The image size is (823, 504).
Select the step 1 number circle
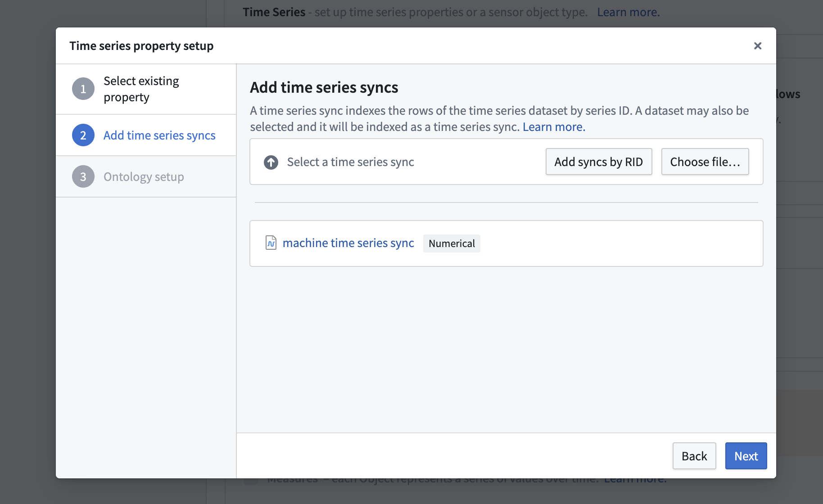(x=83, y=89)
